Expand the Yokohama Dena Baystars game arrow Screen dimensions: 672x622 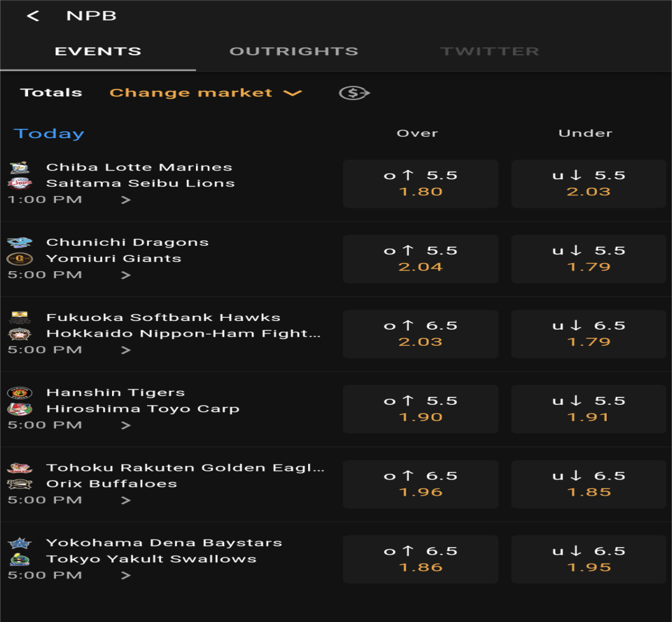pos(126,575)
